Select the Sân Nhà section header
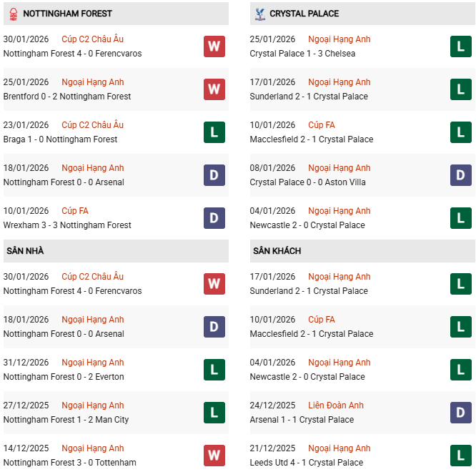This screenshot has height=472, width=476. [25, 251]
